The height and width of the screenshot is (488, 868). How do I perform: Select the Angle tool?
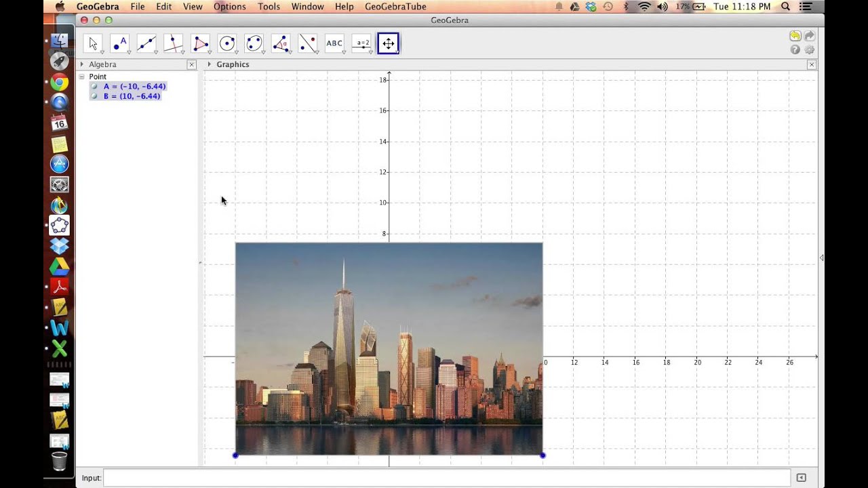(281, 43)
